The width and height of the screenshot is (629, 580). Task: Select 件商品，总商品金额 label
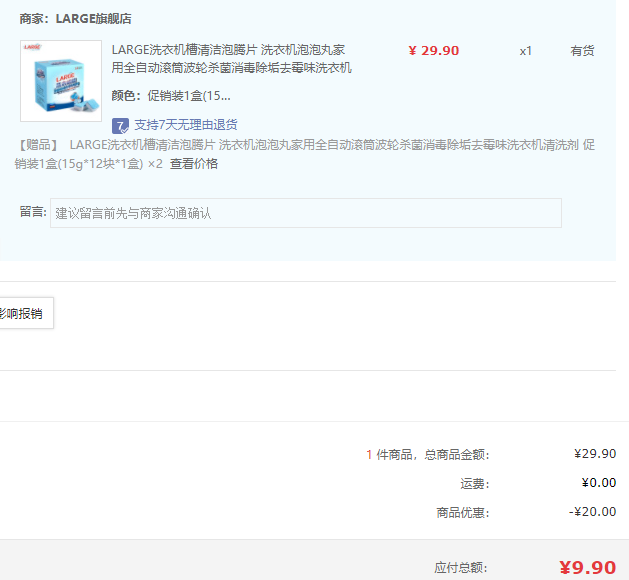point(433,455)
